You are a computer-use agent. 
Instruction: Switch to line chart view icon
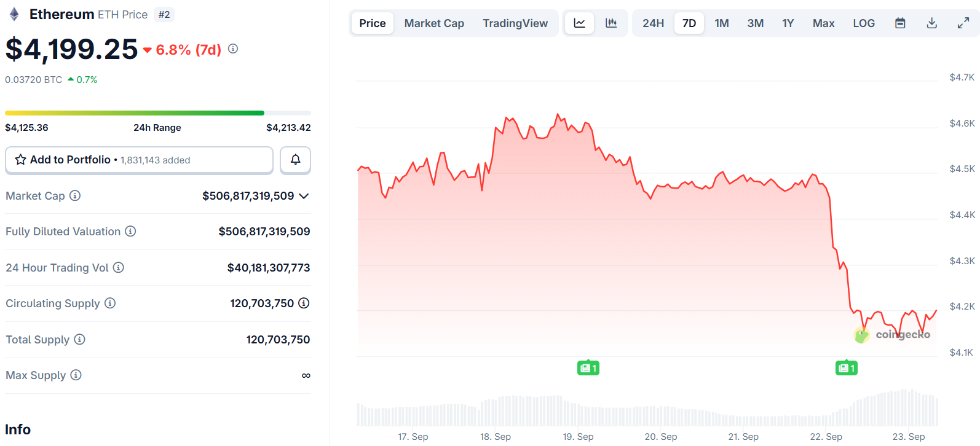click(x=579, y=23)
